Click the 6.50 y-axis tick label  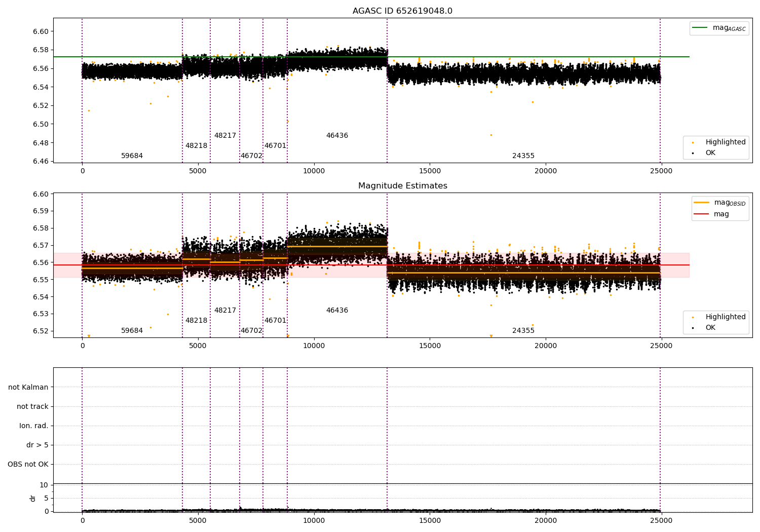tap(41, 124)
